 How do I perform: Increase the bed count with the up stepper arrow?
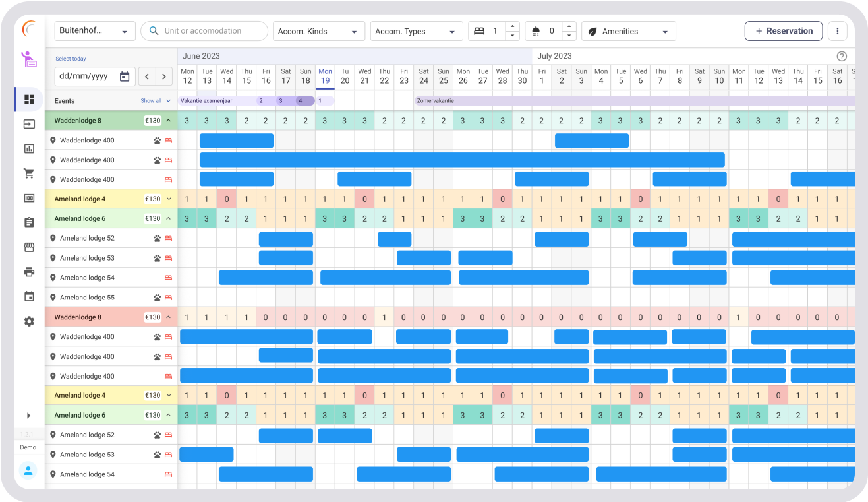click(513, 27)
